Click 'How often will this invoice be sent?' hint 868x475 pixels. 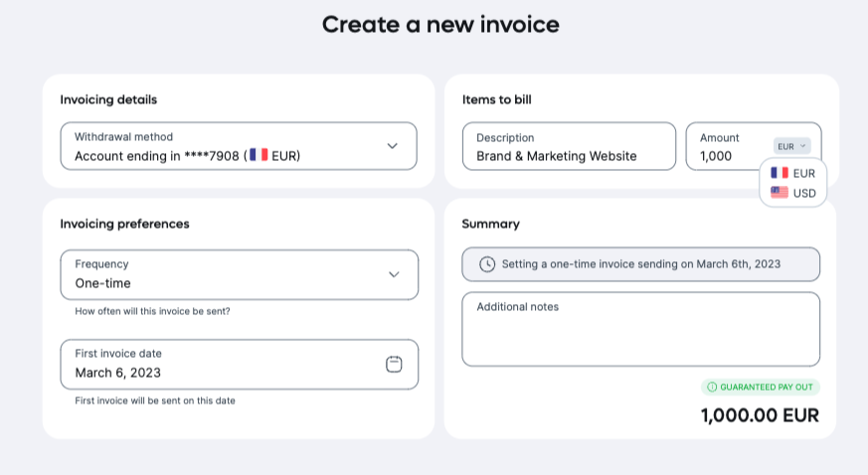(x=152, y=311)
